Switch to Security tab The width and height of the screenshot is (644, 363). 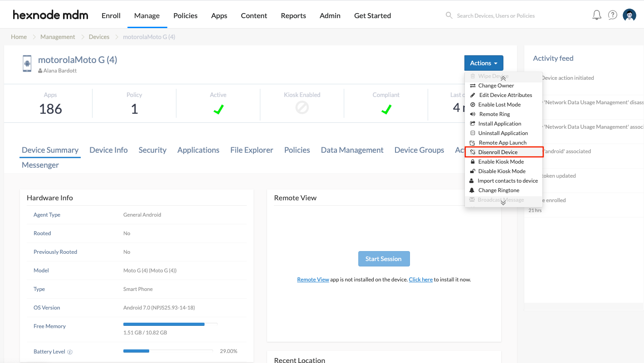(152, 150)
